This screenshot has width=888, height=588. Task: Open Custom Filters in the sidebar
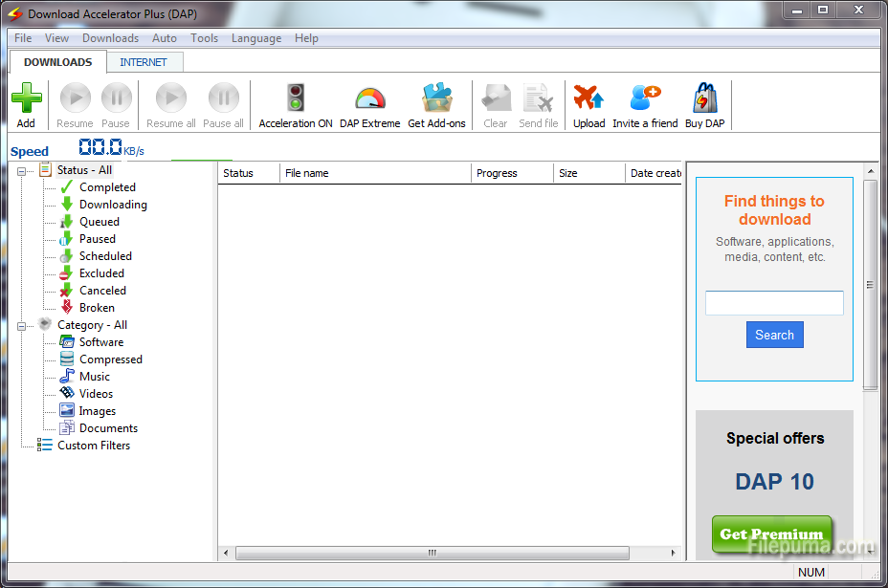pyautogui.click(x=93, y=446)
